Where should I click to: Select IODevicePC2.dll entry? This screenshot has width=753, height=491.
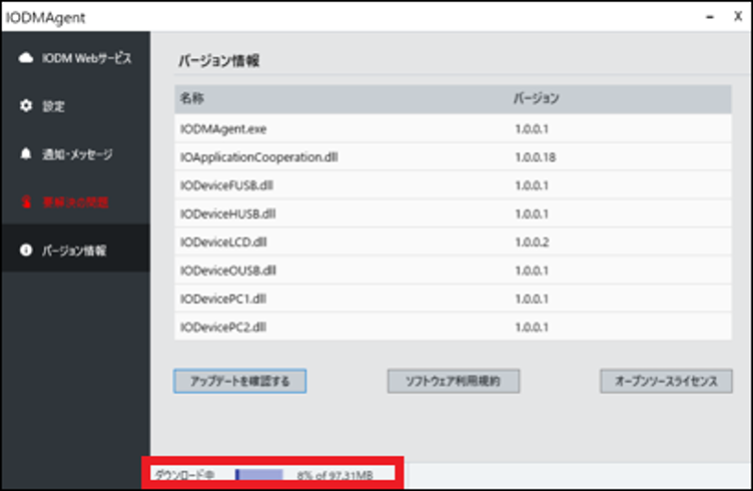coord(223,327)
